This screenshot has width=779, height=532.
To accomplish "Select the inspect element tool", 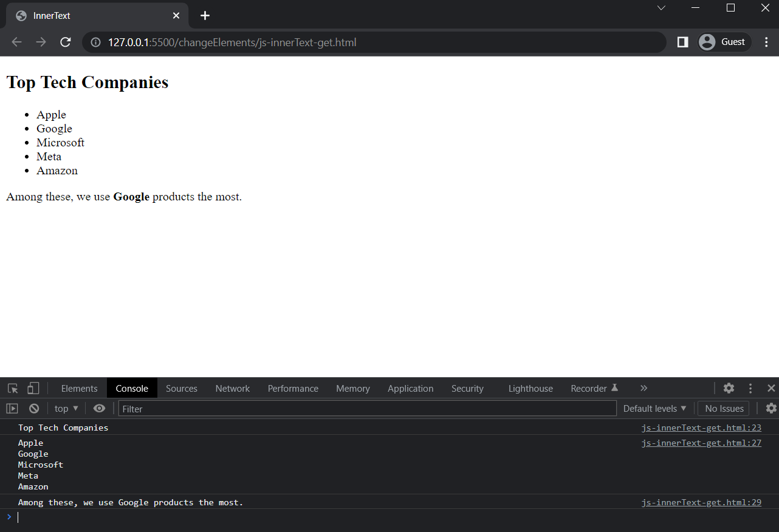I will (x=12, y=387).
